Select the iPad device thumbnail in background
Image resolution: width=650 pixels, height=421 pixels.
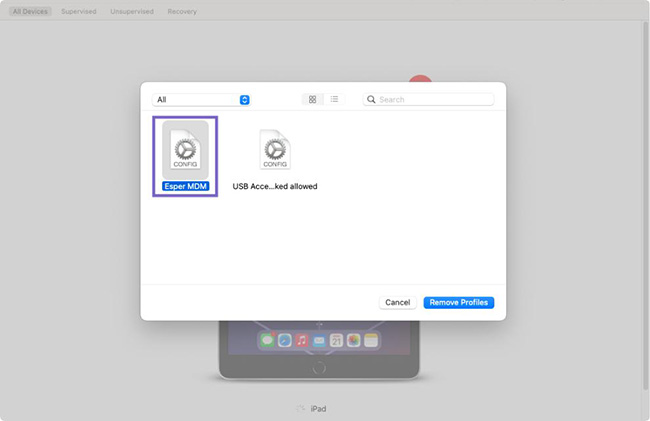[x=319, y=350]
